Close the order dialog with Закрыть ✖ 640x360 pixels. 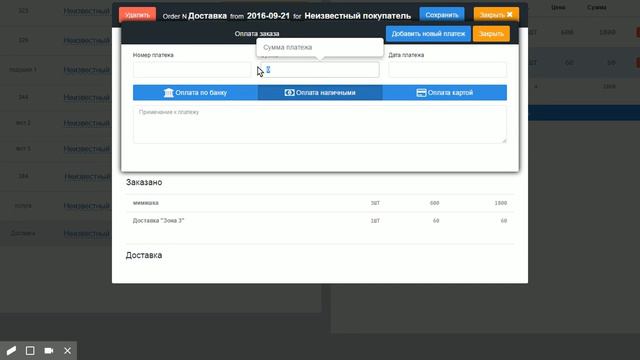point(496,15)
